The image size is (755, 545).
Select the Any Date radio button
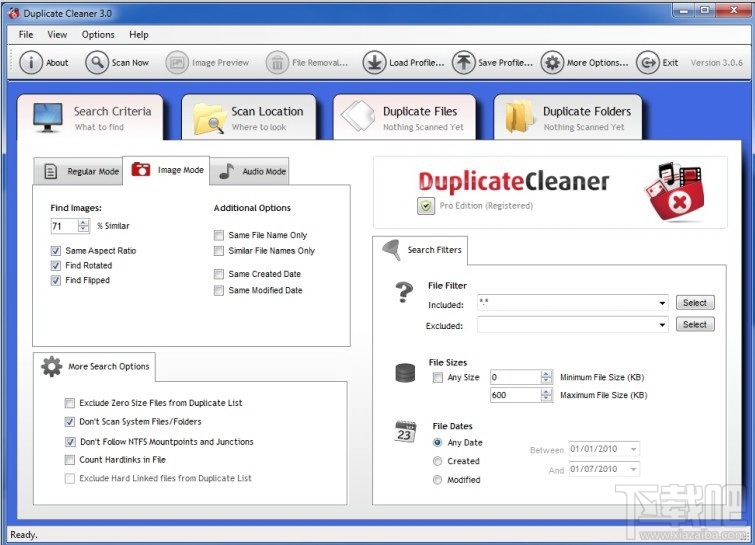click(x=438, y=442)
